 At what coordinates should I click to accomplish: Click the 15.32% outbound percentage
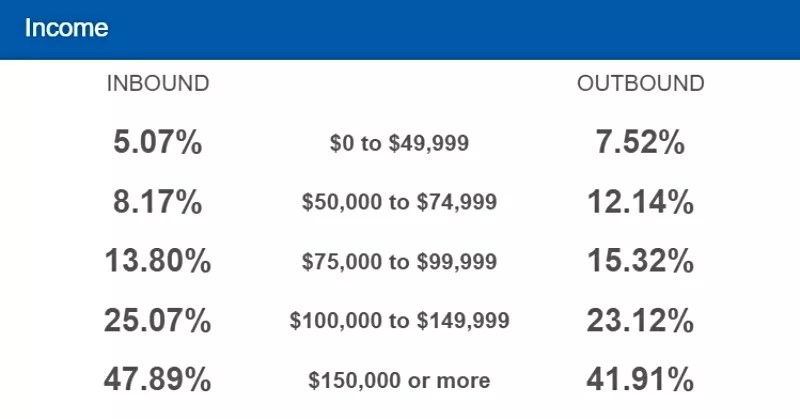tap(640, 262)
